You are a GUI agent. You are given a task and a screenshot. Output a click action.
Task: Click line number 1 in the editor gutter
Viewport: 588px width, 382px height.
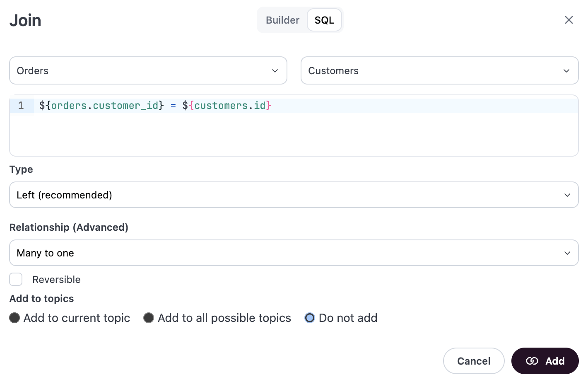tap(21, 106)
